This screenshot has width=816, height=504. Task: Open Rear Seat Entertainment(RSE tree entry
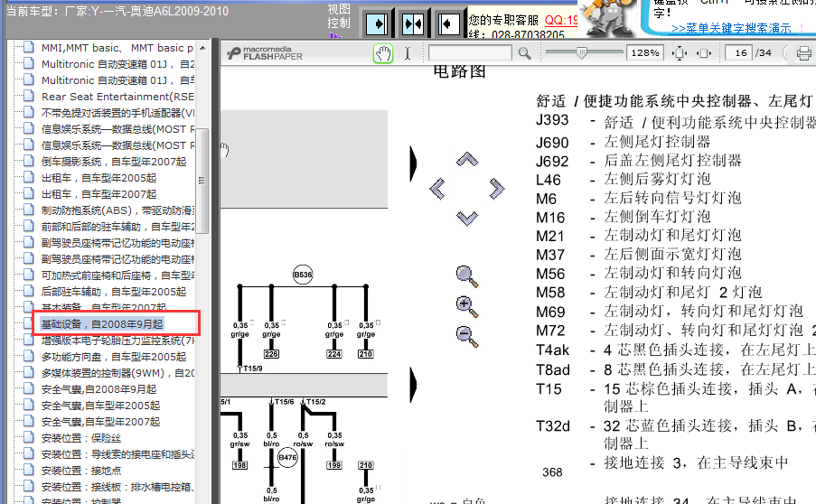pyautogui.click(x=117, y=97)
